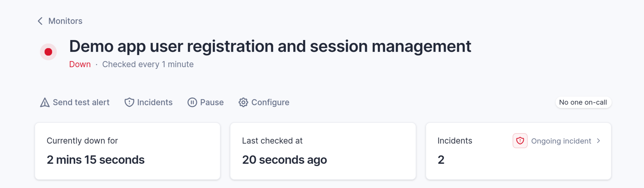The height and width of the screenshot is (188, 644).
Task: Click the pause circle icon
Action: (x=192, y=102)
